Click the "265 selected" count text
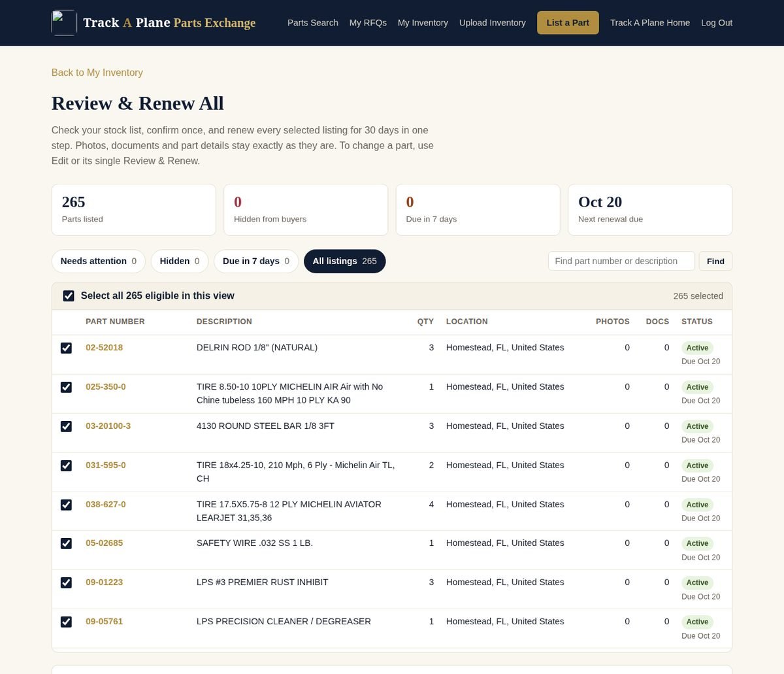The height and width of the screenshot is (674, 784). click(698, 296)
